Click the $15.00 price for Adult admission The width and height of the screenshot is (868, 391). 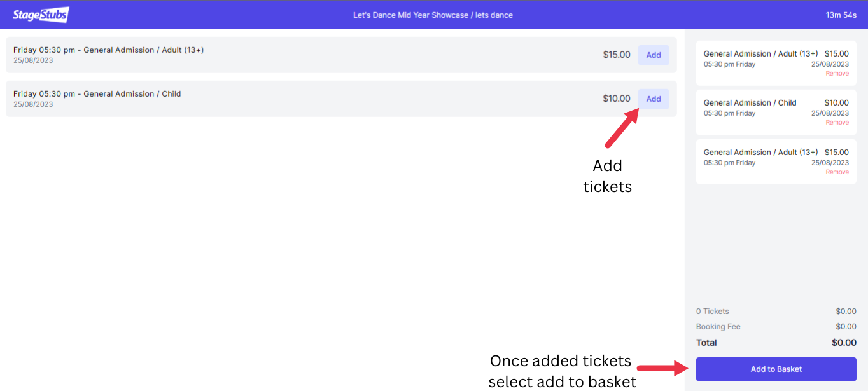pos(616,55)
